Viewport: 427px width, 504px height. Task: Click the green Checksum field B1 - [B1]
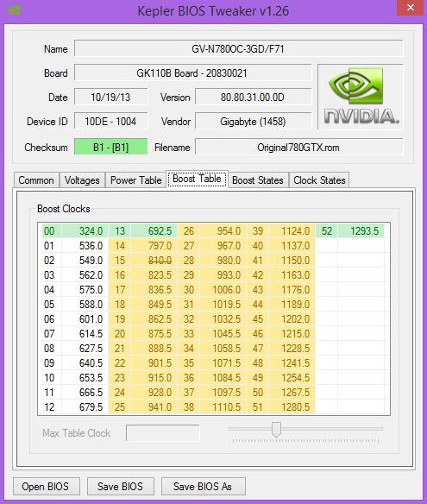(110, 147)
